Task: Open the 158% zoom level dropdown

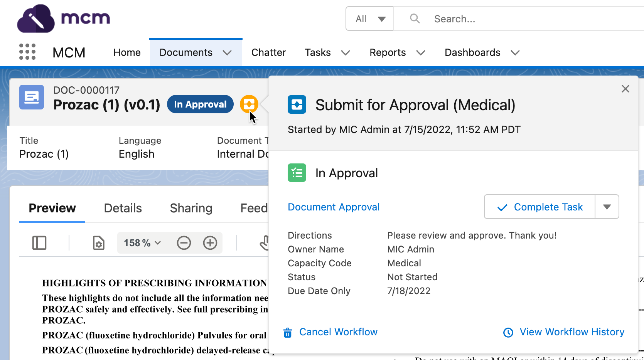Action: 142,243
